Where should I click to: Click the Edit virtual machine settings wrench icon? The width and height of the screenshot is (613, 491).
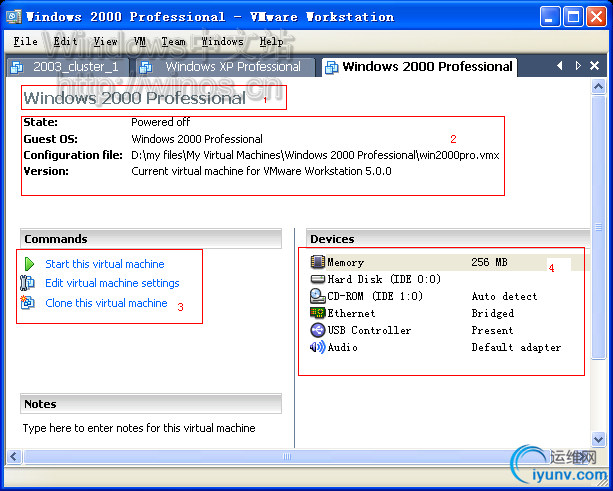coord(27,283)
